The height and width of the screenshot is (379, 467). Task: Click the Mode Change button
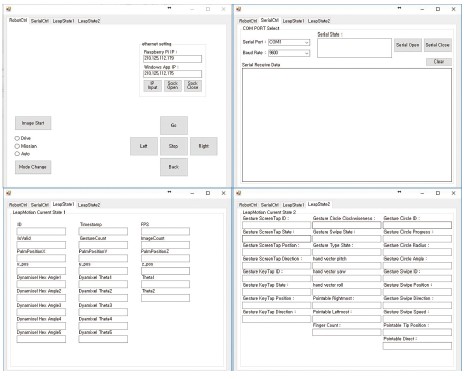pos(33,167)
